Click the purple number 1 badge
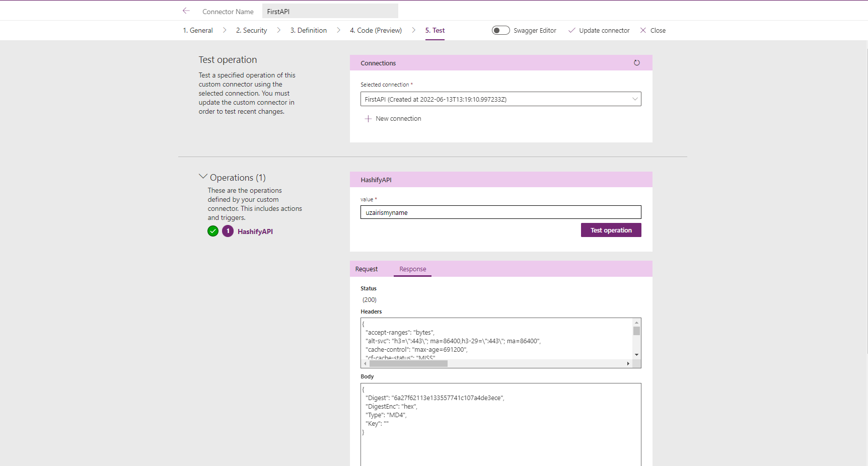Image resolution: width=868 pixels, height=466 pixels. pyautogui.click(x=228, y=231)
